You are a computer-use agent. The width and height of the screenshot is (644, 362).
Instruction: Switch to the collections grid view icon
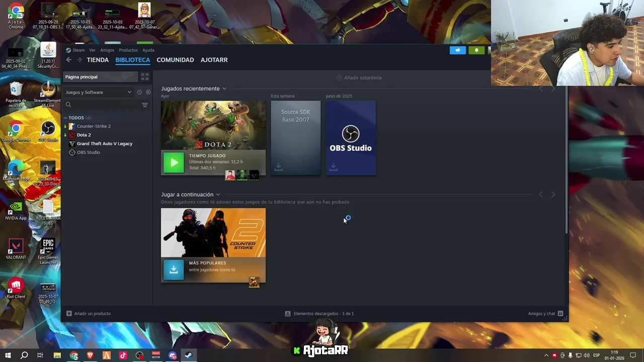(145, 77)
